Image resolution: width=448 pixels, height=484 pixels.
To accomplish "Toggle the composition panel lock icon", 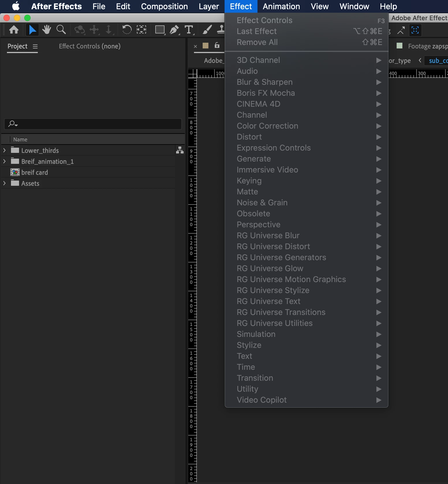I will (217, 45).
